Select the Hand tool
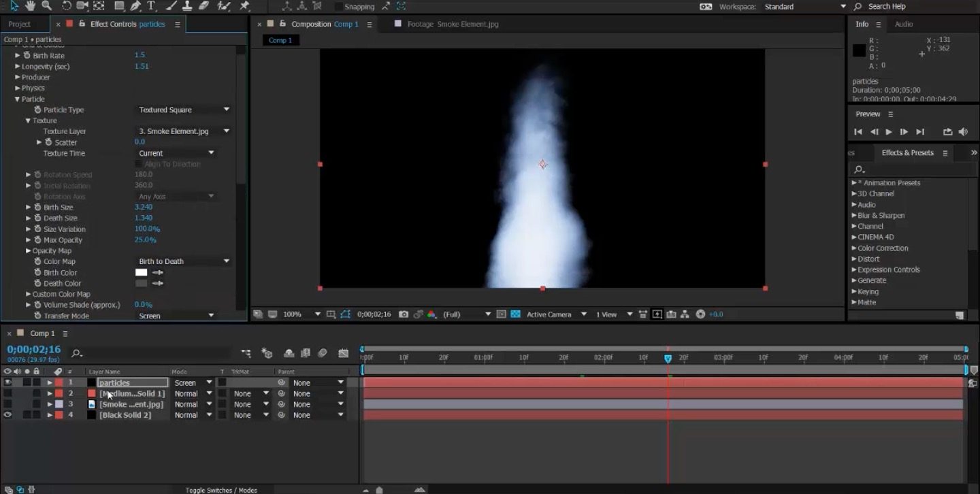980x494 pixels. 31,6
